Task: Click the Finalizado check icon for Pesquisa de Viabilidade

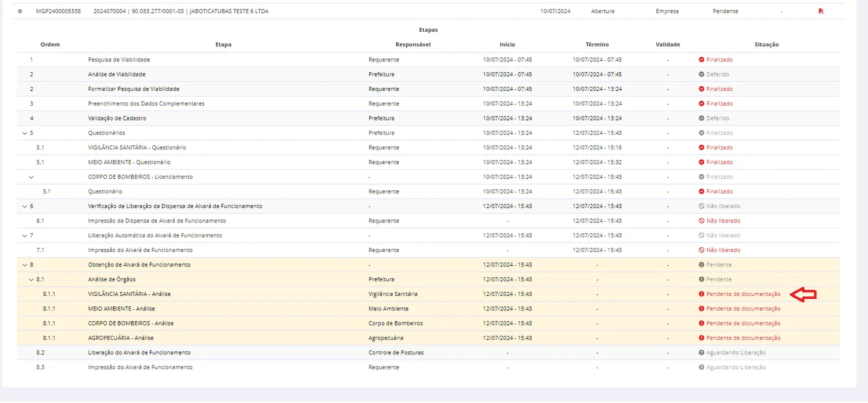Action: tap(701, 60)
